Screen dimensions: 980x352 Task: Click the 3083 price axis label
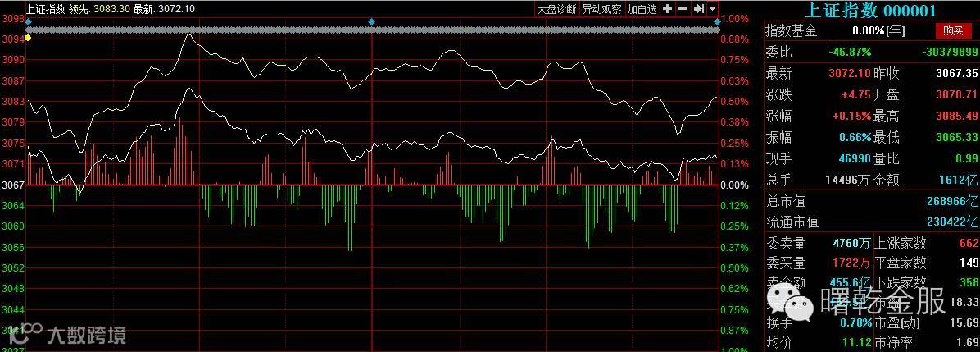[x=11, y=102]
